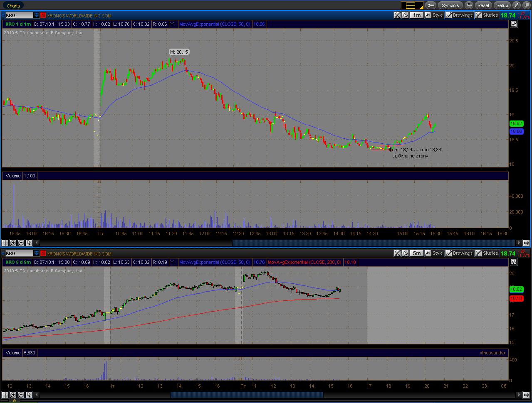Screen dimensions: 532x403
Task: Click the Reset button
Action: [483, 5]
